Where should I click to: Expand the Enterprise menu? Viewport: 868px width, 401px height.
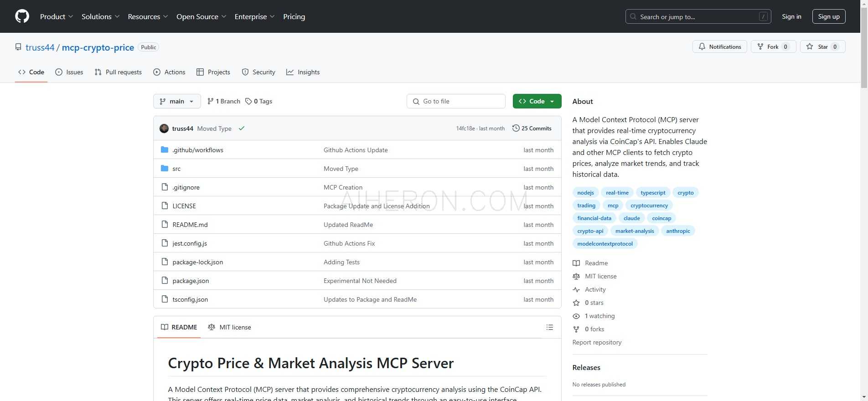[x=255, y=16]
